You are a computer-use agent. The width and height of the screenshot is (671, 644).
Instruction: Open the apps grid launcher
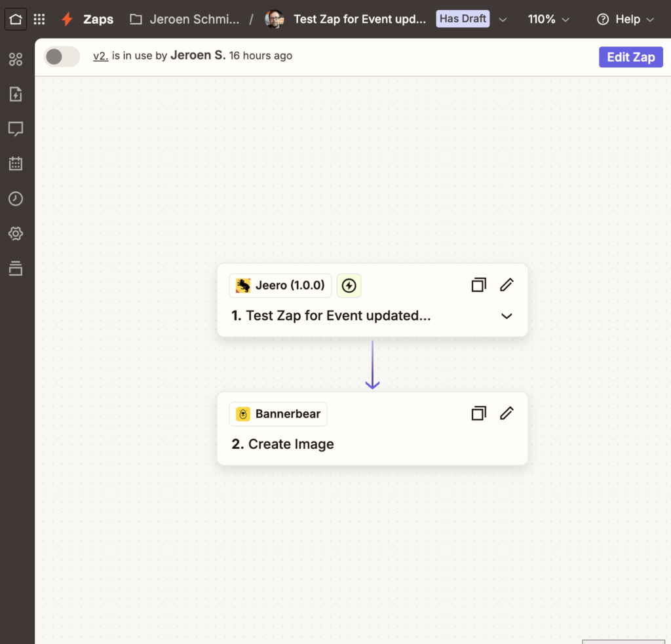pyautogui.click(x=39, y=19)
